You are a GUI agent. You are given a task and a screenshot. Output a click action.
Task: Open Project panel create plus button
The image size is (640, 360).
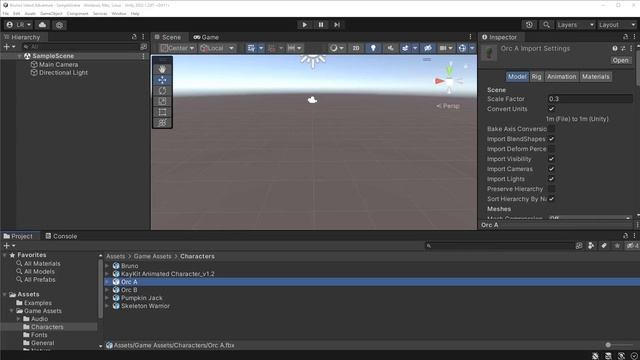pyautogui.click(x=9, y=246)
